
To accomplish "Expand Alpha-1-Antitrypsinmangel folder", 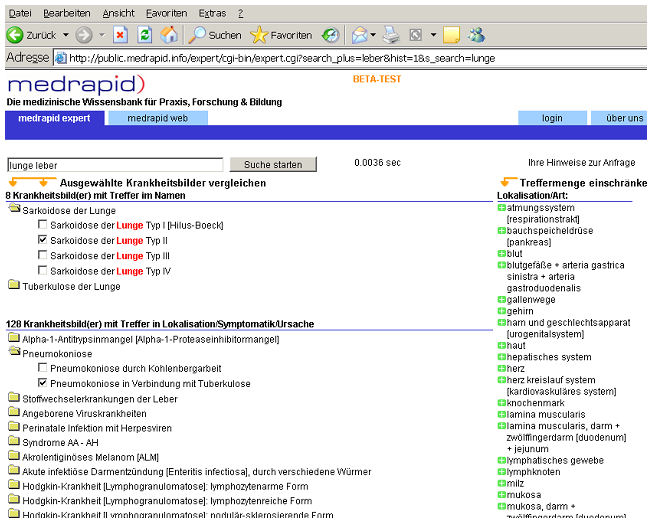I will tap(14, 337).
